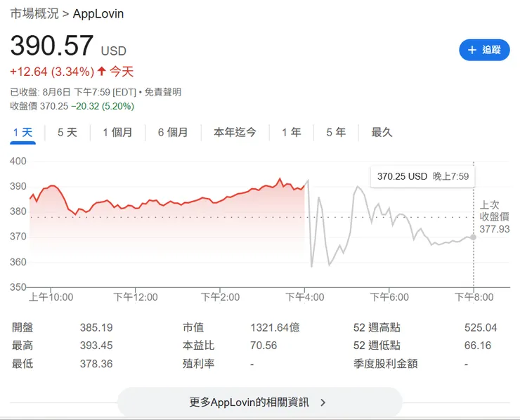520x420 pixels.
Task: Click the AppLovin breadcrumb title
Action: (98, 13)
